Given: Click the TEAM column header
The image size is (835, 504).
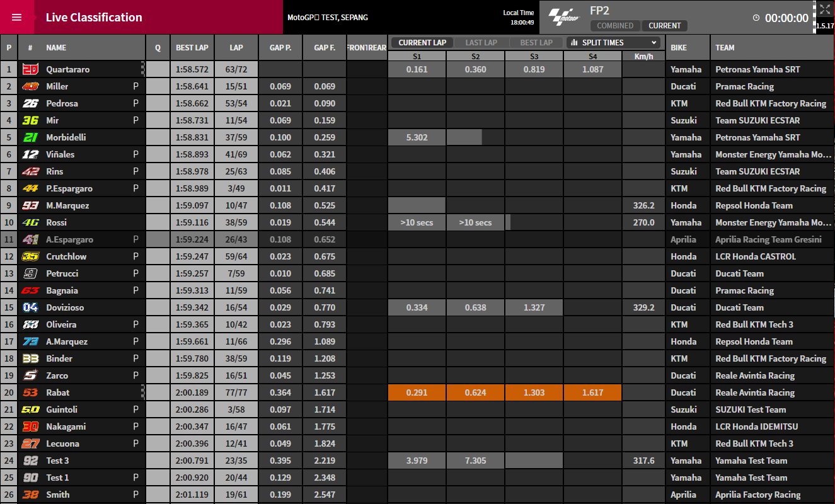Looking at the screenshot, I should (x=773, y=47).
